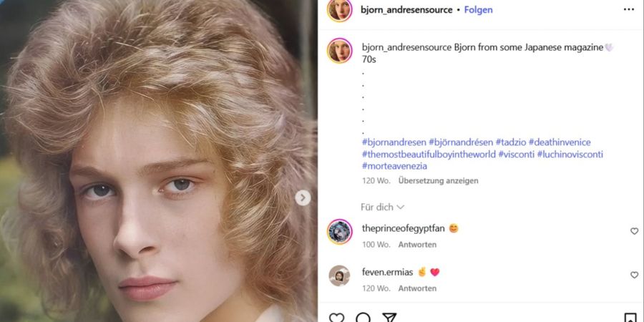Reply to theprinceofegyptfan via Antworten
The height and width of the screenshot is (322, 644).
[417, 245]
